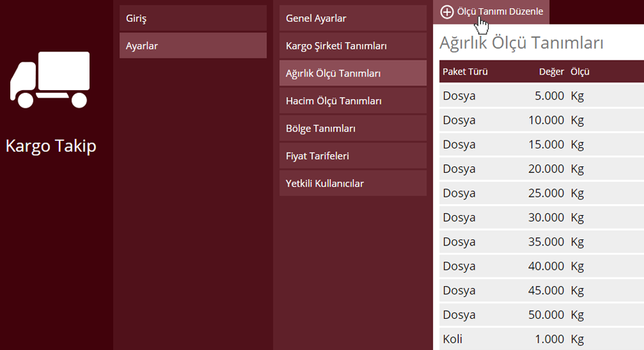This screenshot has height=350, width=644.
Task: Show Yetkili Kullanıcılar
Action: coord(353,183)
